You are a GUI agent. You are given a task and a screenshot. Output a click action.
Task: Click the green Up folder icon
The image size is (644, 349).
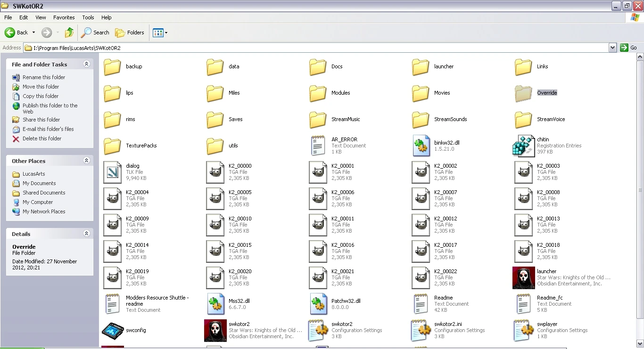69,32
